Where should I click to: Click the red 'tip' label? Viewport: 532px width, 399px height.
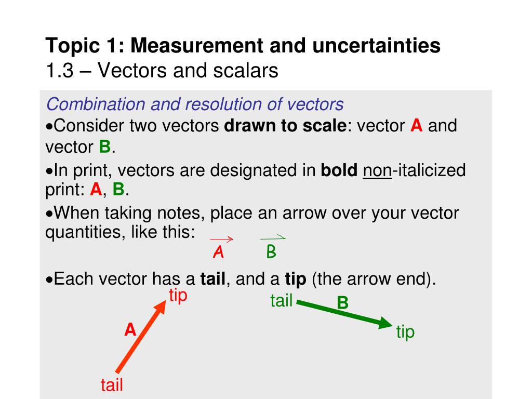[x=178, y=295]
